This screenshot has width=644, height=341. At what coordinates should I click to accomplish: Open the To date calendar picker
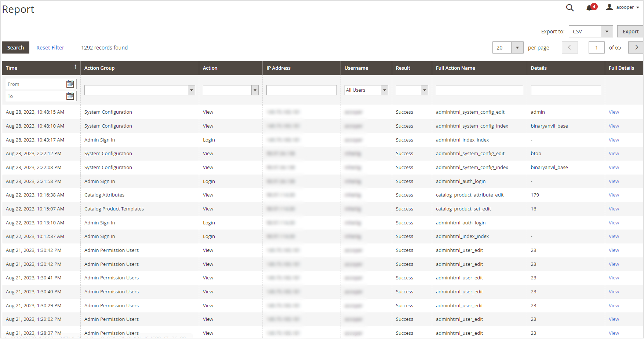coord(70,96)
